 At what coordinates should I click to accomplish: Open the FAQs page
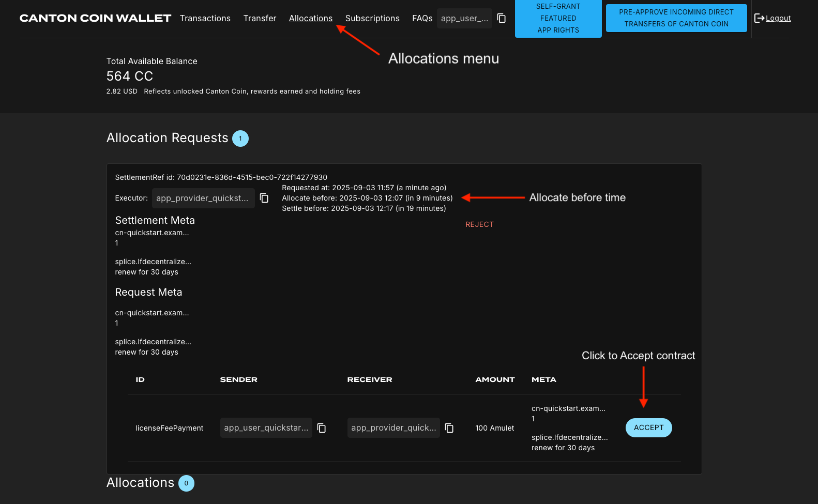(422, 18)
